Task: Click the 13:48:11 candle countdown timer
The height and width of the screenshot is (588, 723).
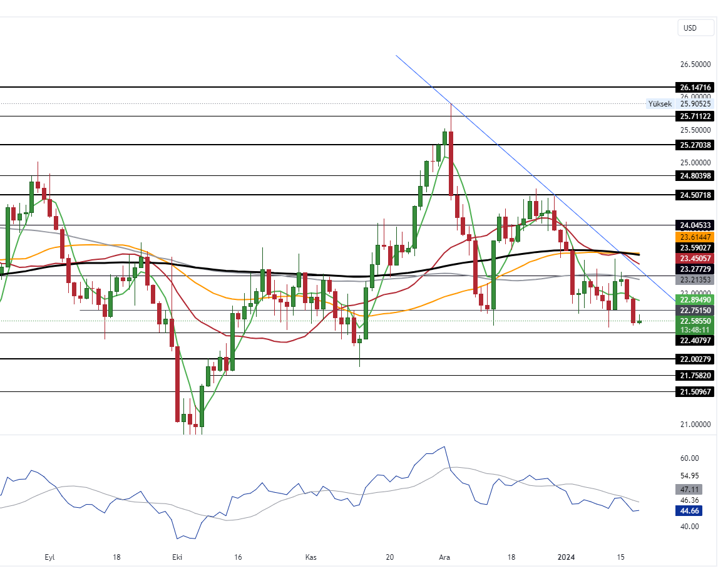Action: point(695,329)
